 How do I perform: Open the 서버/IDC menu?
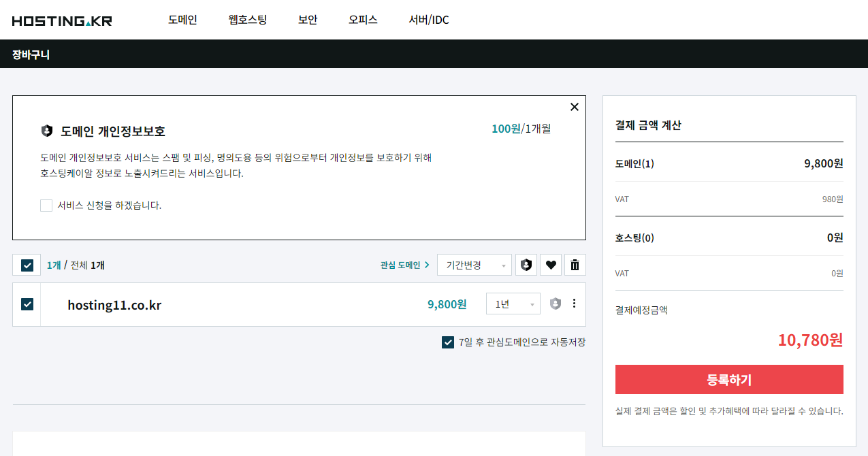point(428,20)
